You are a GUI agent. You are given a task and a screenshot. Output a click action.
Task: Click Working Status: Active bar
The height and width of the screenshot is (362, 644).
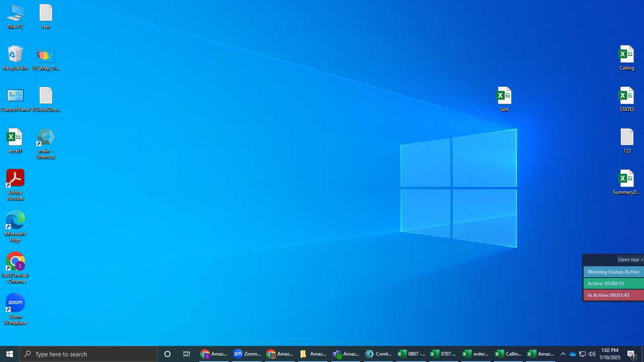click(613, 272)
